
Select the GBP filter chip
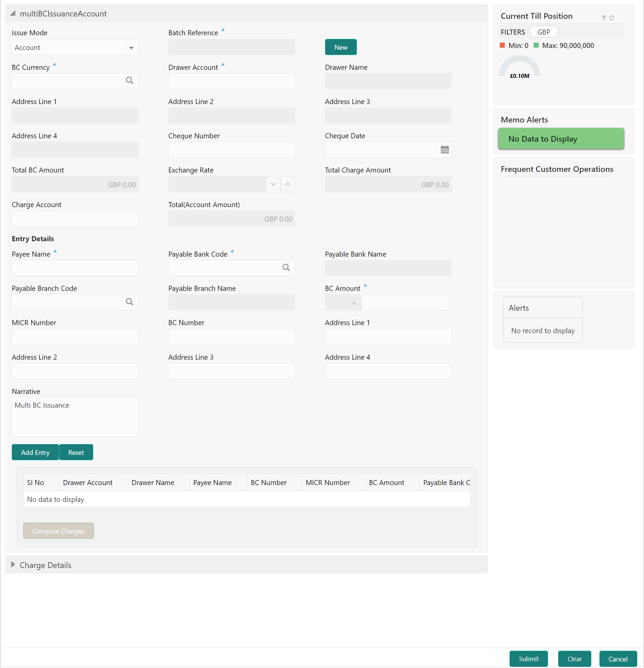pyautogui.click(x=543, y=32)
